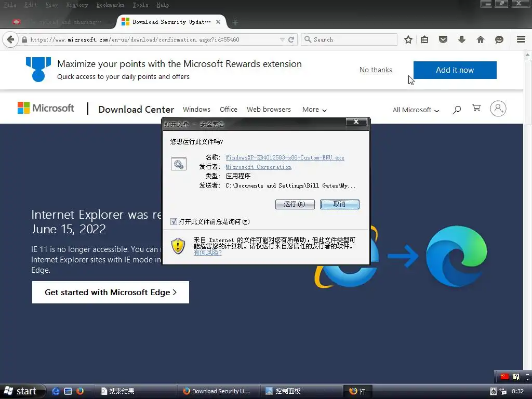Open the Web browsers navigation link
This screenshot has width=532, height=399.
click(x=269, y=109)
